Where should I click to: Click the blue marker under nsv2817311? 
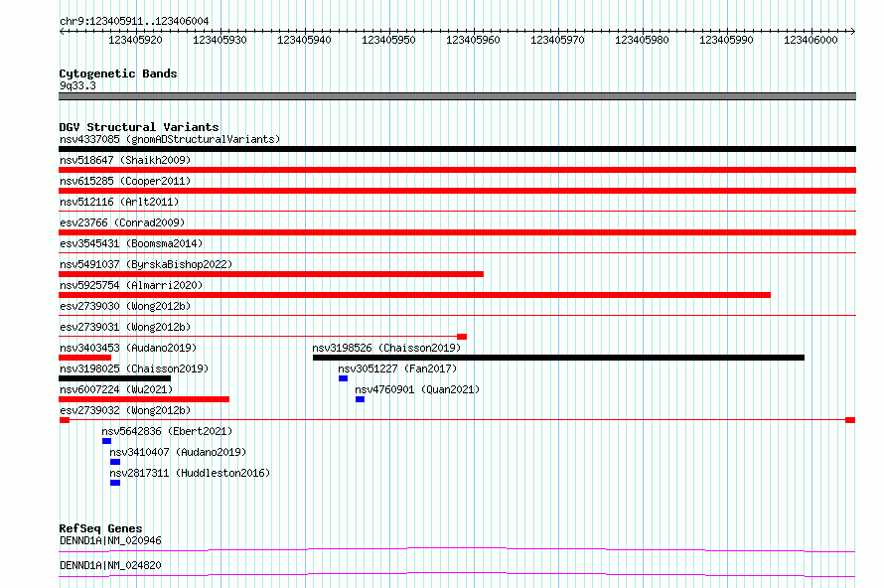(115, 483)
